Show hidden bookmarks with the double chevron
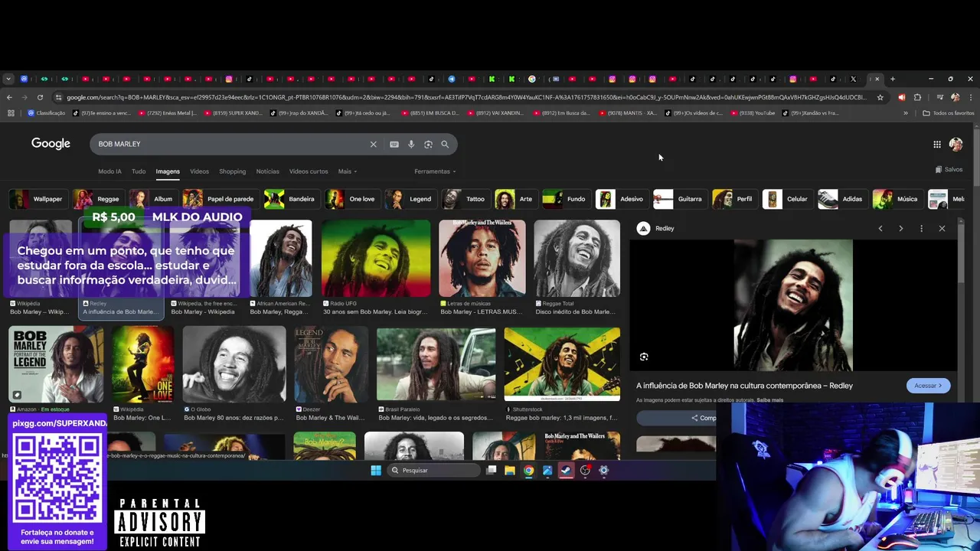This screenshot has height=551, width=980. coord(906,113)
